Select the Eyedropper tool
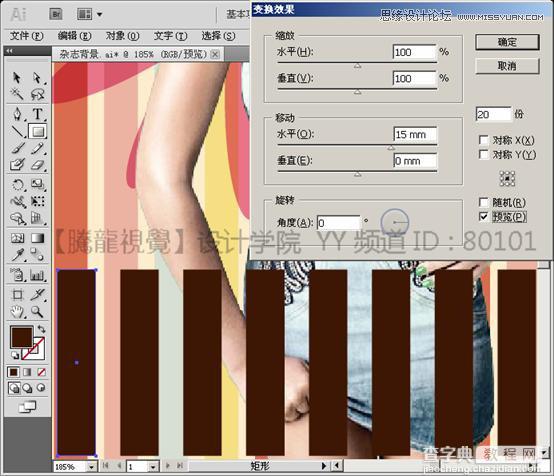This screenshot has height=476, width=554. [17, 254]
